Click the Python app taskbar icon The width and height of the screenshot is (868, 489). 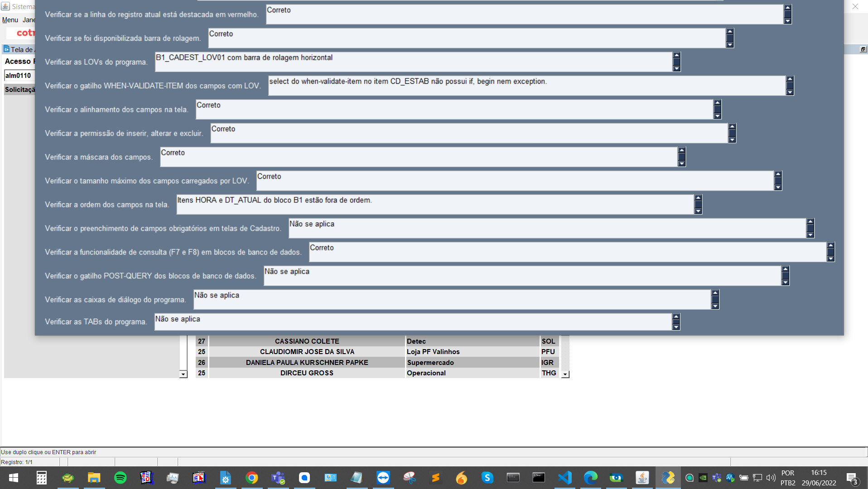pyautogui.click(x=668, y=478)
